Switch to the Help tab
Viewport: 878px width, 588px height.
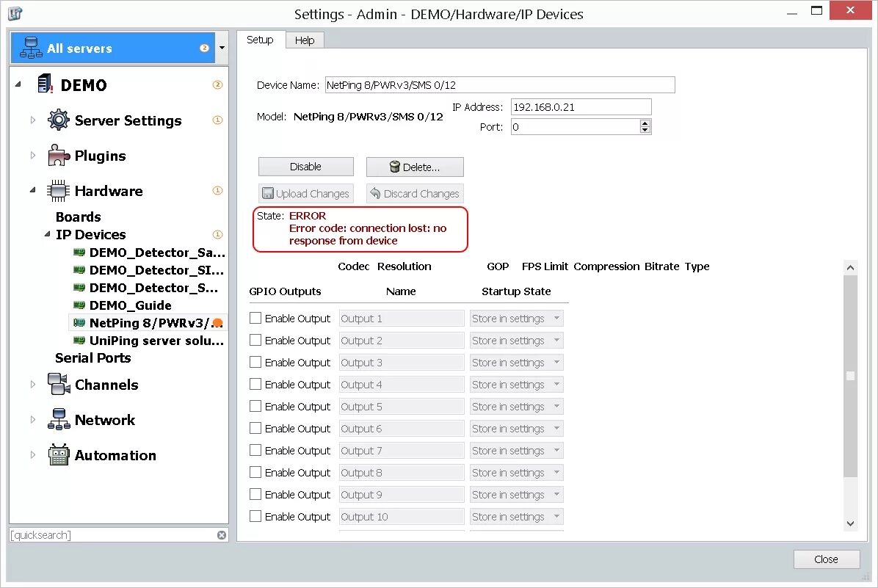click(x=305, y=40)
